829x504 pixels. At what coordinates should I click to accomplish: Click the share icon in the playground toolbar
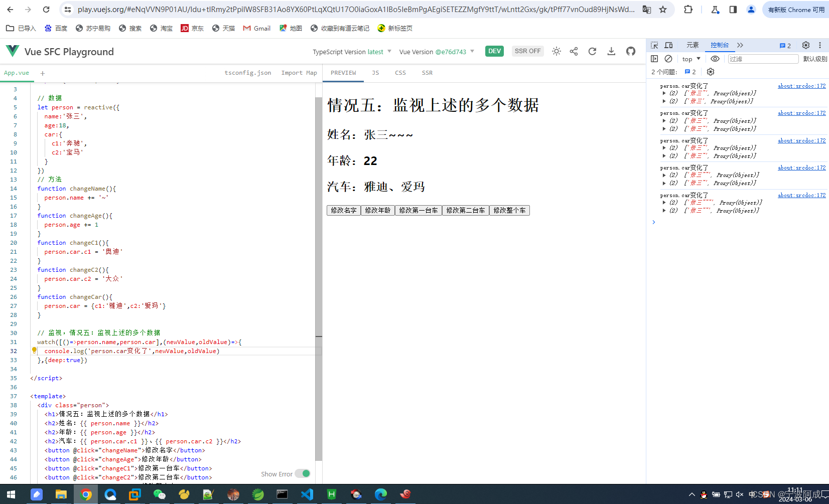click(574, 51)
